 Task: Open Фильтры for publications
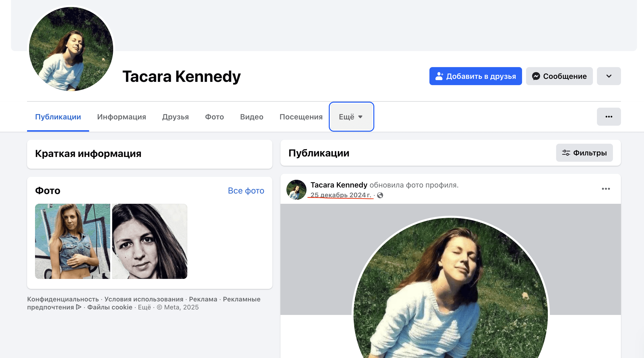coord(584,153)
